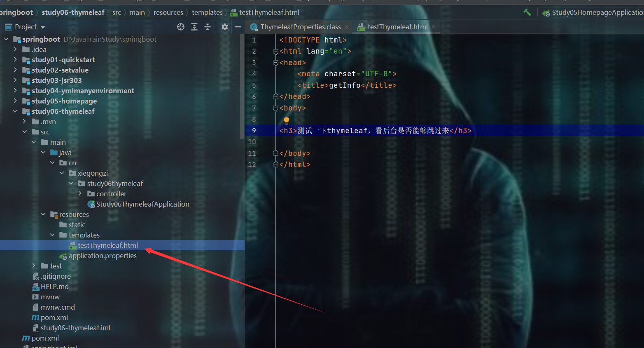Screen dimensions: 644x348
Task: Close the testThymeleaf.html editor tab
Action: click(x=434, y=27)
